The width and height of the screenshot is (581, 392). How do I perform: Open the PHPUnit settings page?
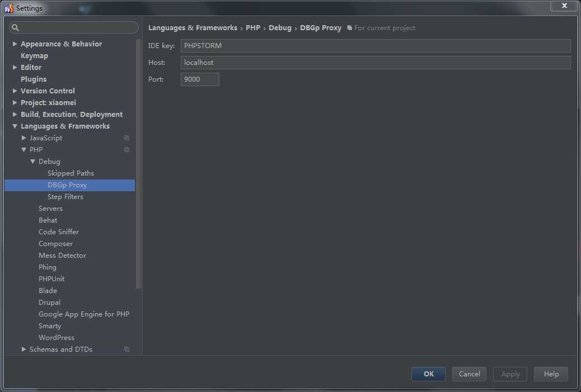pos(51,279)
